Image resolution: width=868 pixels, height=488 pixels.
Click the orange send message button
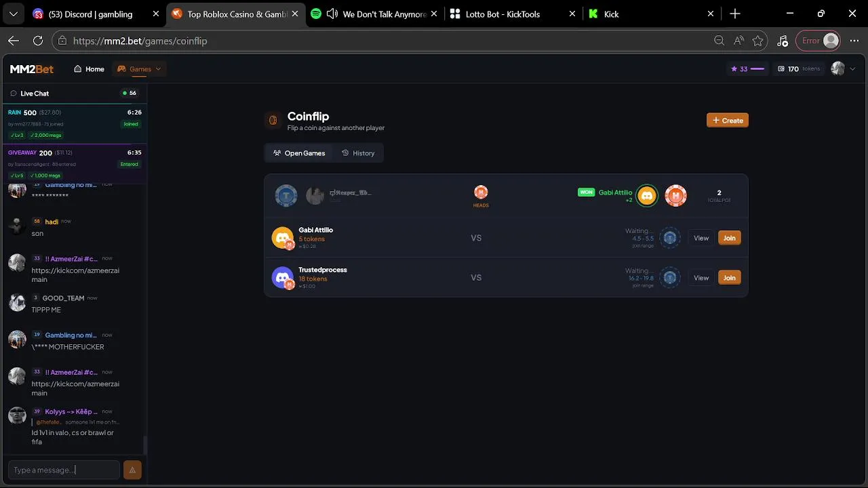[x=132, y=470]
